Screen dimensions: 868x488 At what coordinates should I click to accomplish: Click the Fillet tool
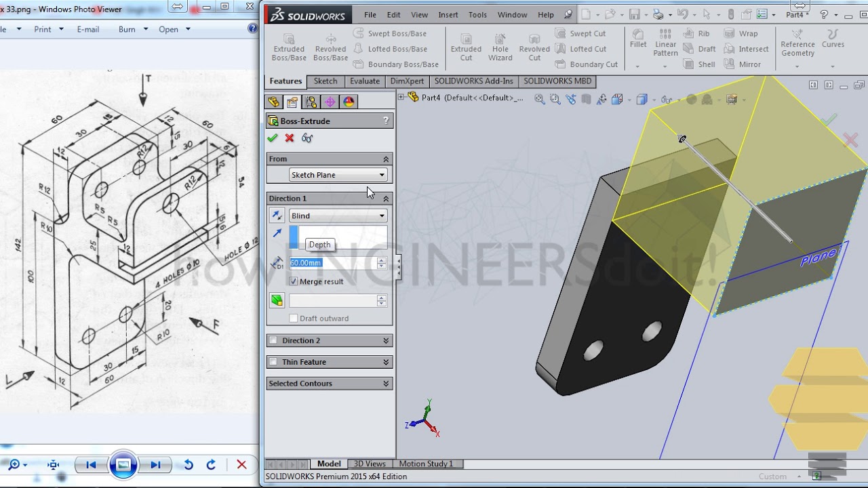coord(638,39)
